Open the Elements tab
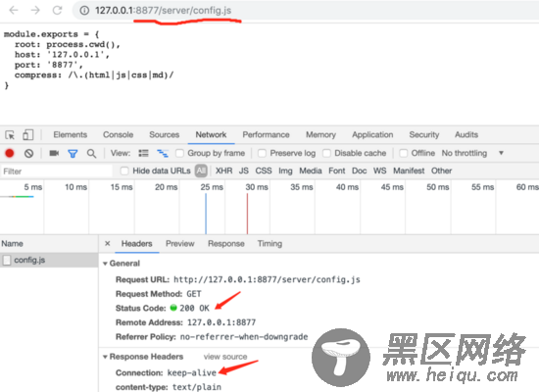 (71, 135)
